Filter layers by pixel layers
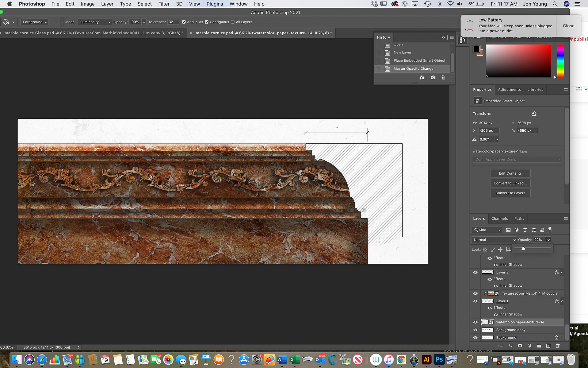 click(x=508, y=230)
